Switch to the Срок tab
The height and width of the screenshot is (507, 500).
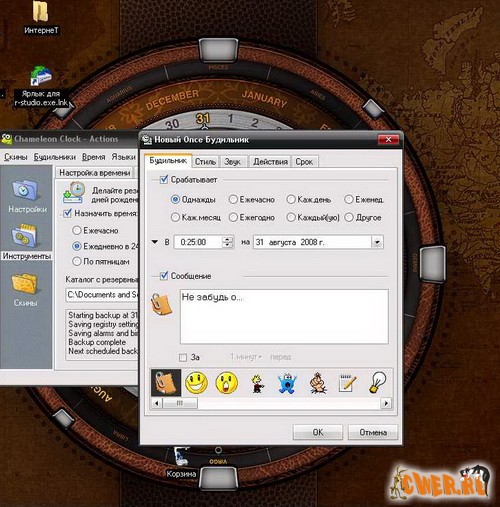pyautogui.click(x=304, y=162)
